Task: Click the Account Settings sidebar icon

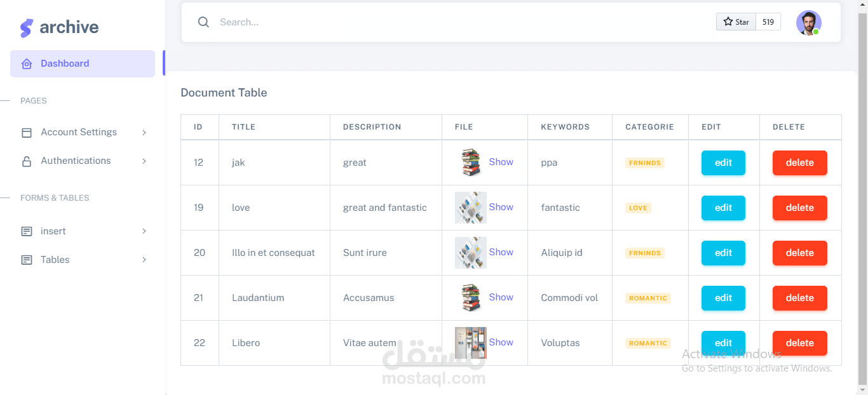Action: point(27,133)
